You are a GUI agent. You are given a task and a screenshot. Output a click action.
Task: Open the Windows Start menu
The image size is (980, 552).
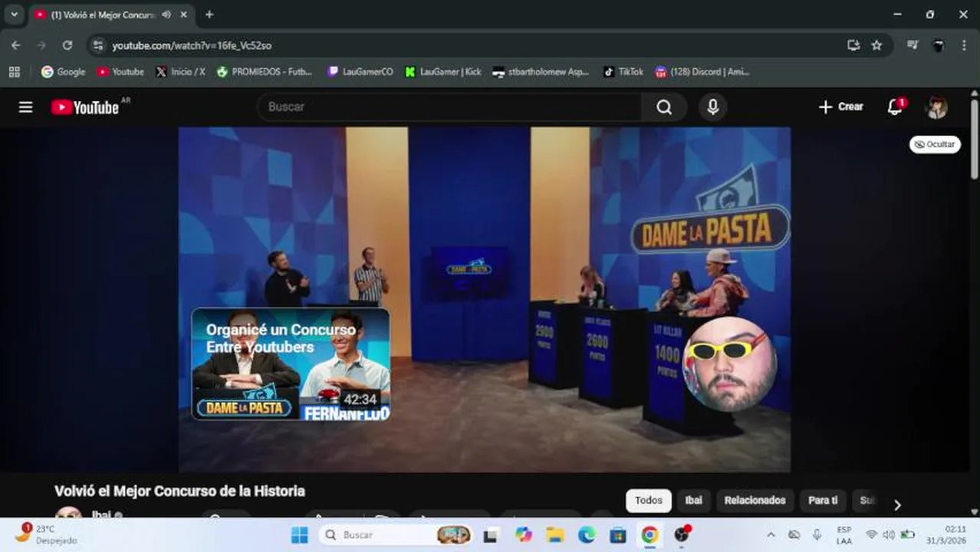coord(300,534)
